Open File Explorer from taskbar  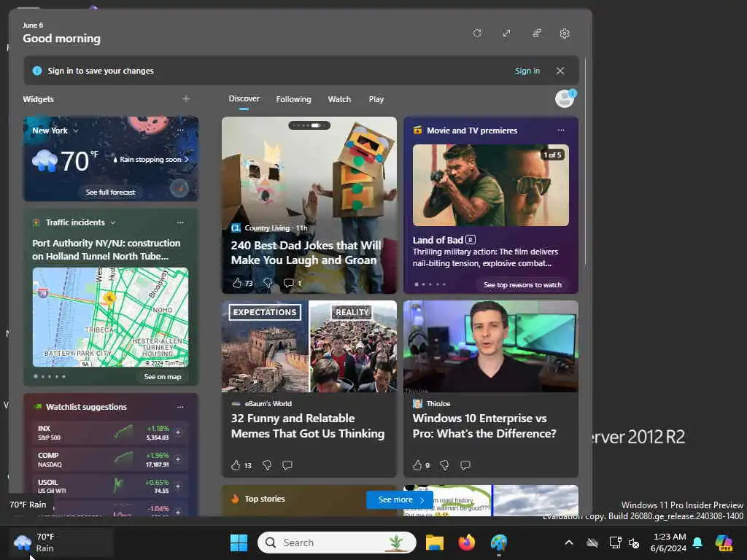[435, 542]
